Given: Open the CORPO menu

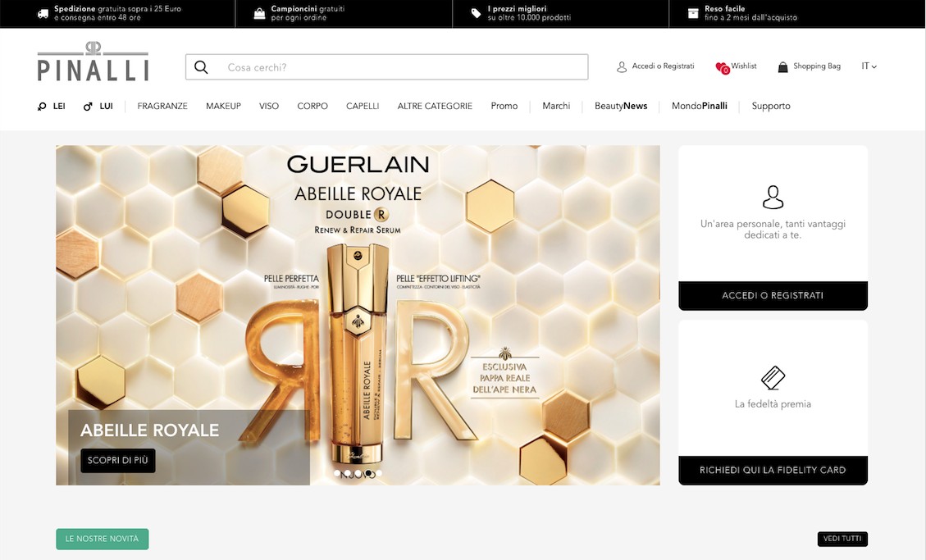Looking at the screenshot, I should [312, 107].
